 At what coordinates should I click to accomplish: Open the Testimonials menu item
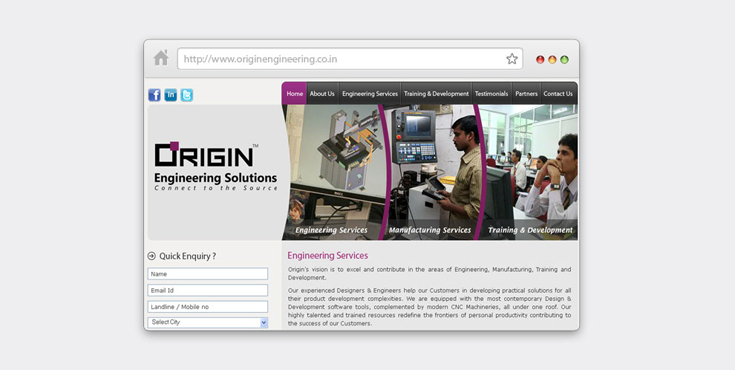point(491,93)
